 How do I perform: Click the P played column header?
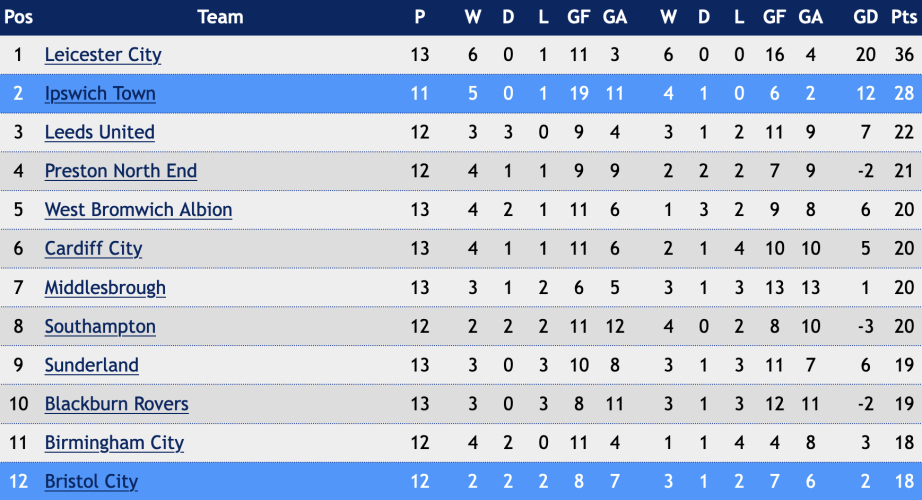point(420,17)
